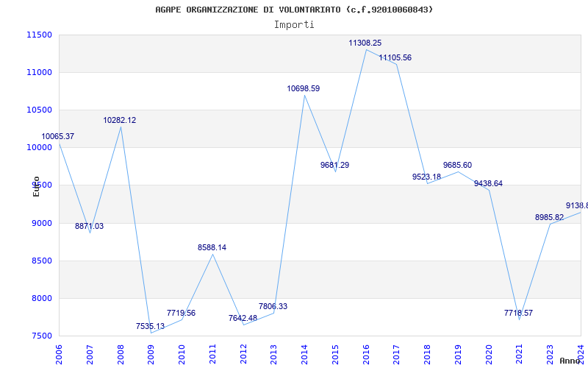Click the 7806.33 data label
This screenshot has width=588, height=368.
coord(273,306)
